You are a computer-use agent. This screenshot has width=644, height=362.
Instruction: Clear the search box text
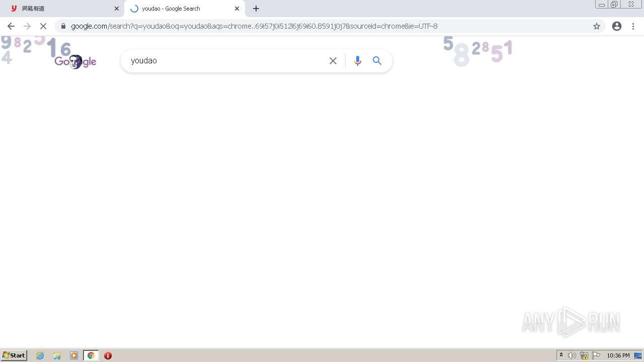[333, 61]
